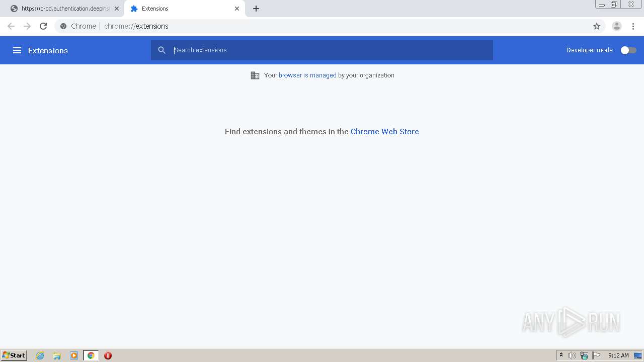Launch Internet Explorer from taskbar
The height and width of the screenshot is (362, 644).
point(40,355)
